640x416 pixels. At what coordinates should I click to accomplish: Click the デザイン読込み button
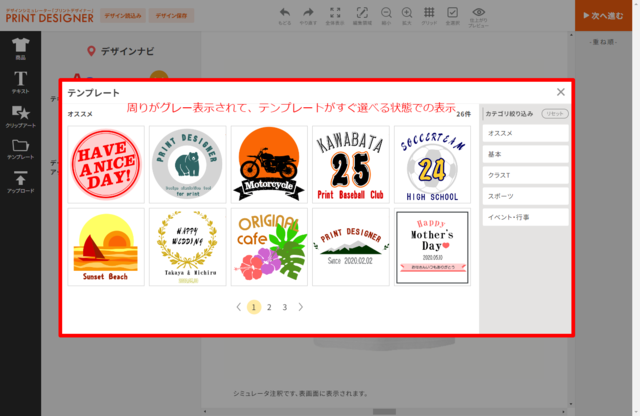pos(123,16)
